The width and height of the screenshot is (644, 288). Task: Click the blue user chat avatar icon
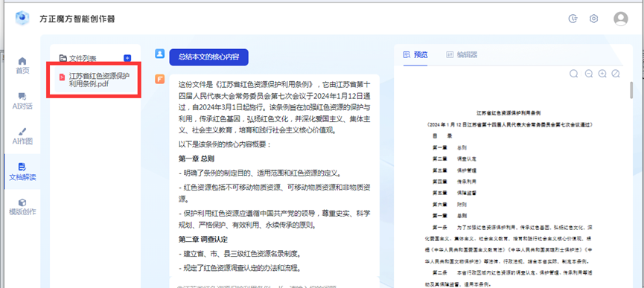pos(160,54)
